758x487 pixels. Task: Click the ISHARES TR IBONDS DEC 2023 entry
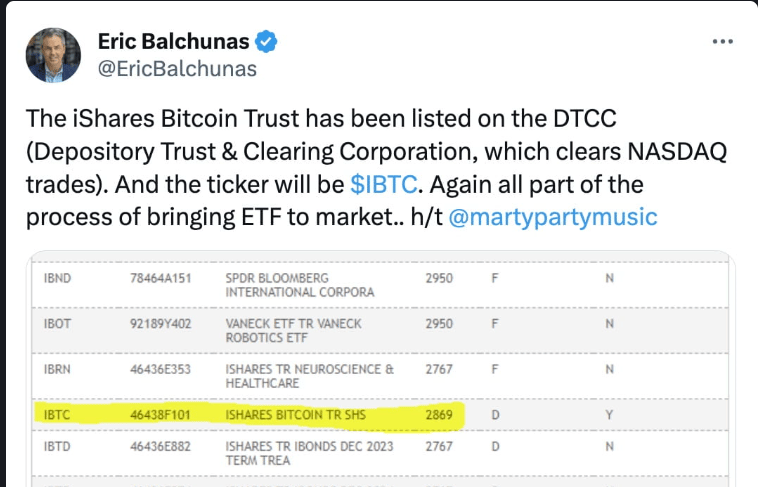tap(309, 452)
